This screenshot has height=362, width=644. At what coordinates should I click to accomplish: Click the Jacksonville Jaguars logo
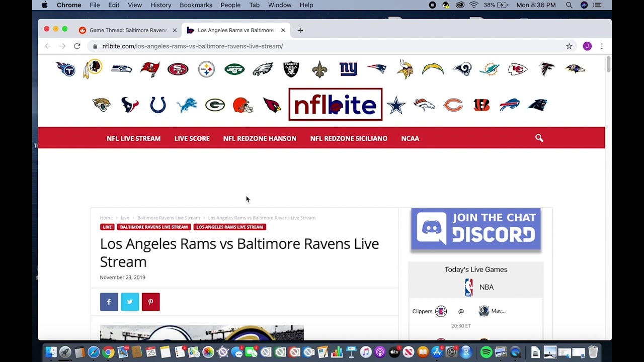click(x=102, y=105)
